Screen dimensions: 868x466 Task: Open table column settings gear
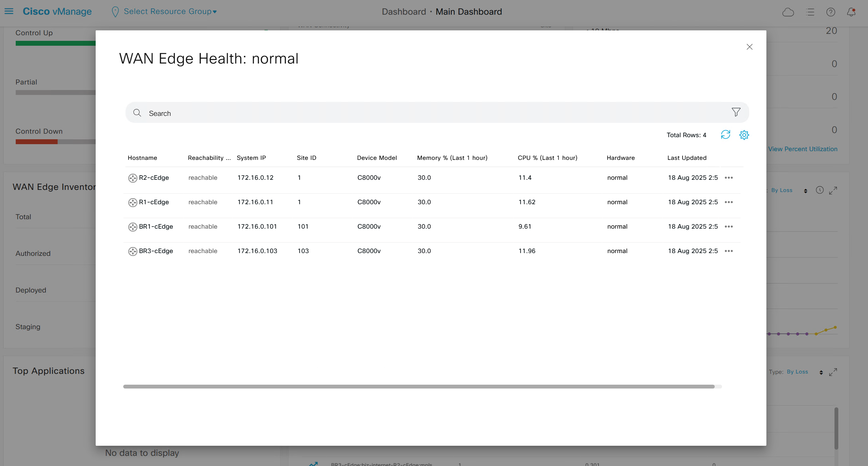(744, 135)
